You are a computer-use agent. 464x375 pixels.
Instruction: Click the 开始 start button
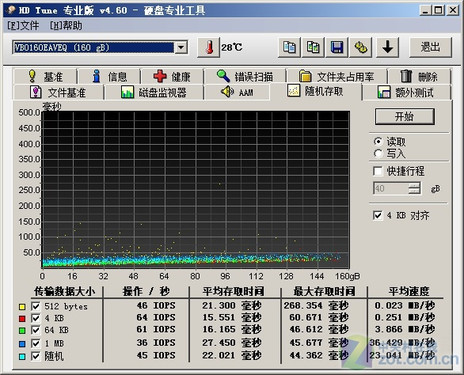pos(405,117)
